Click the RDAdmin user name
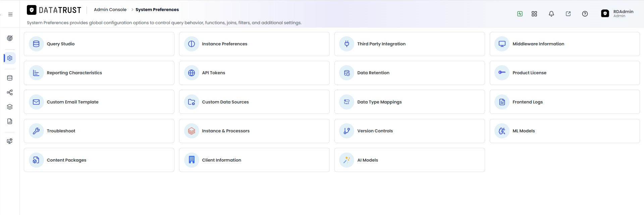Screen dimensions: 644x215 [623, 12]
